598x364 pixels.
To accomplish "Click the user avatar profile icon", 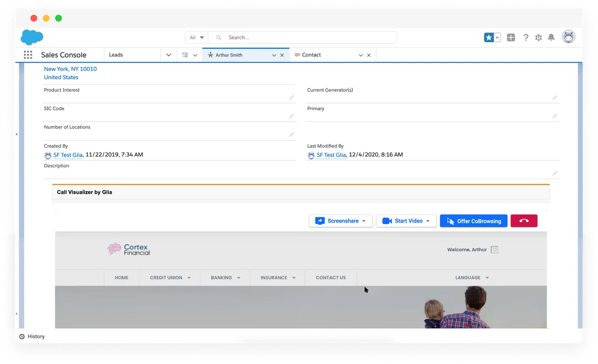I will pyautogui.click(x=569, y=37).
